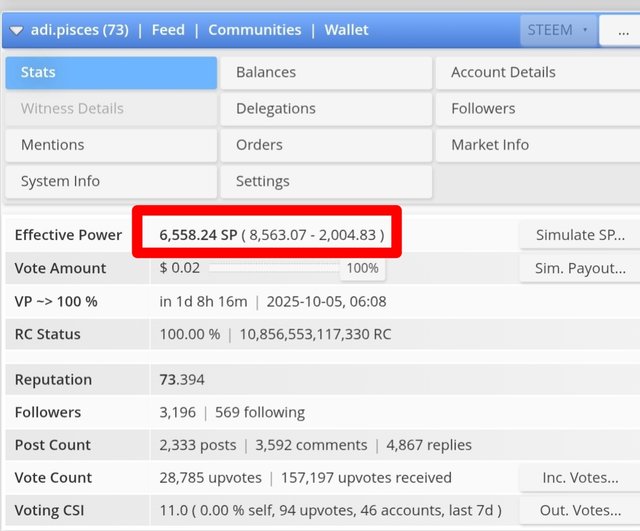Select the Stats tab
This screenshot has width=640, height=531.
[111, 73]
